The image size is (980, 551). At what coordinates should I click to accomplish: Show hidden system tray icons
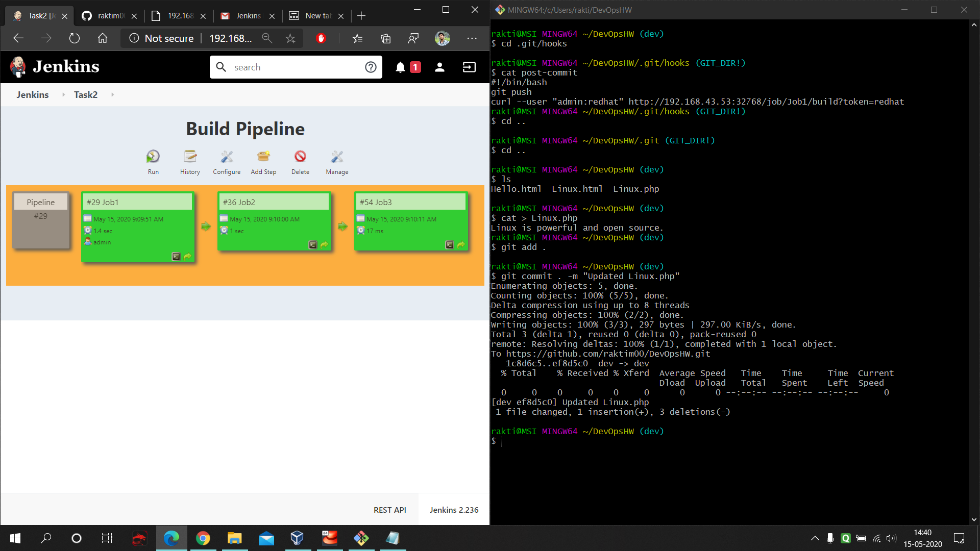[815, 538]
